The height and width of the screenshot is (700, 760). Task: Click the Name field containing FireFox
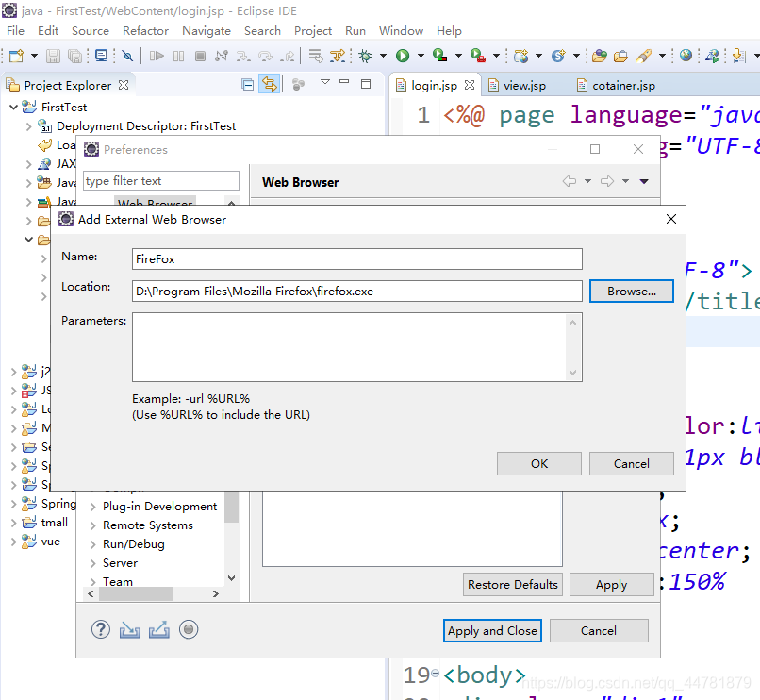point(356,259)
